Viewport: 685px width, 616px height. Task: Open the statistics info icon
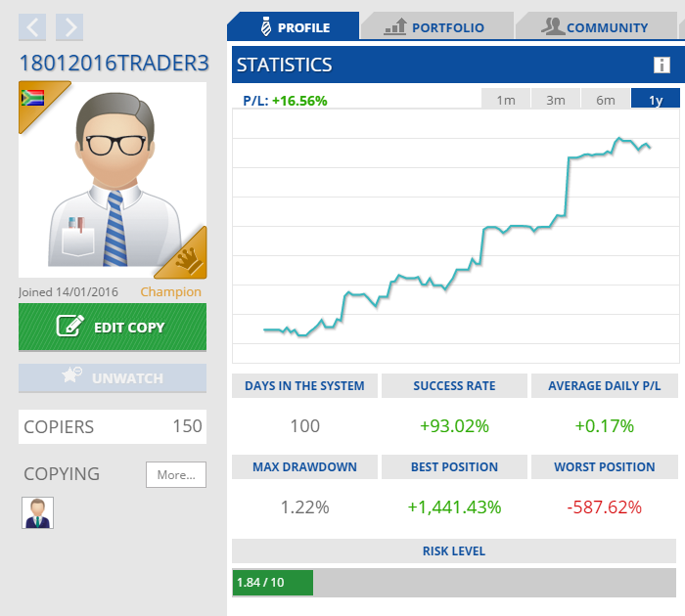click(x=662, y=66)
